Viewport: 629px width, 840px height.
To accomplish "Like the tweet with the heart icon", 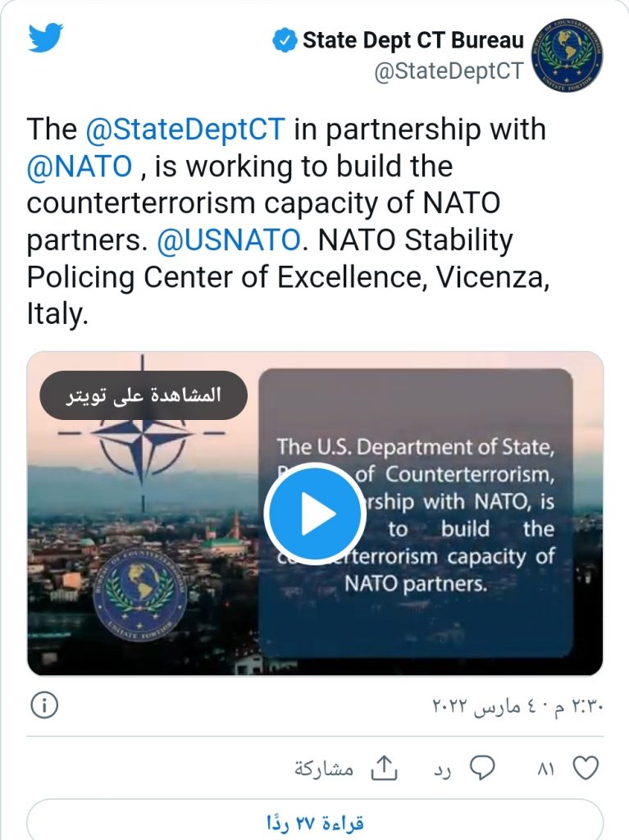I will (x=584, y=769).
